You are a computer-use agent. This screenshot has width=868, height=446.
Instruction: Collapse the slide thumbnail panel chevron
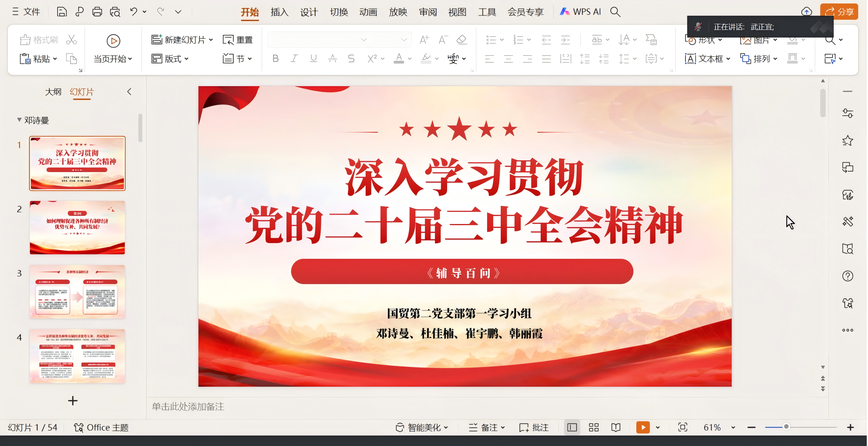pos(129,92)
